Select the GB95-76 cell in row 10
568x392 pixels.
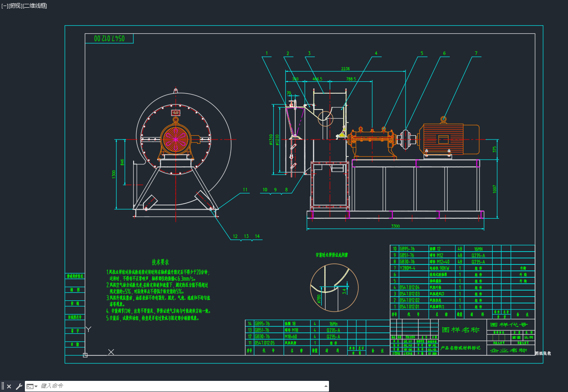click(407, 249)
